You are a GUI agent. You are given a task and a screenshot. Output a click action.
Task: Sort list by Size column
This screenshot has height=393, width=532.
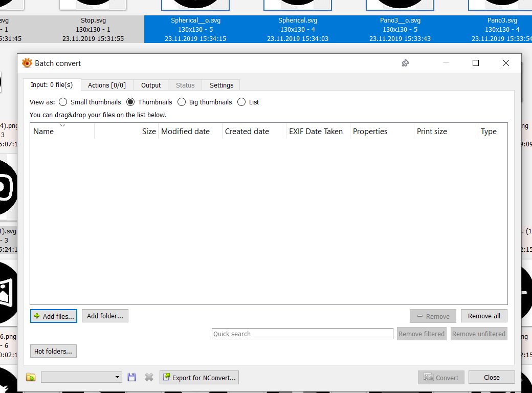tap(126, 132)
